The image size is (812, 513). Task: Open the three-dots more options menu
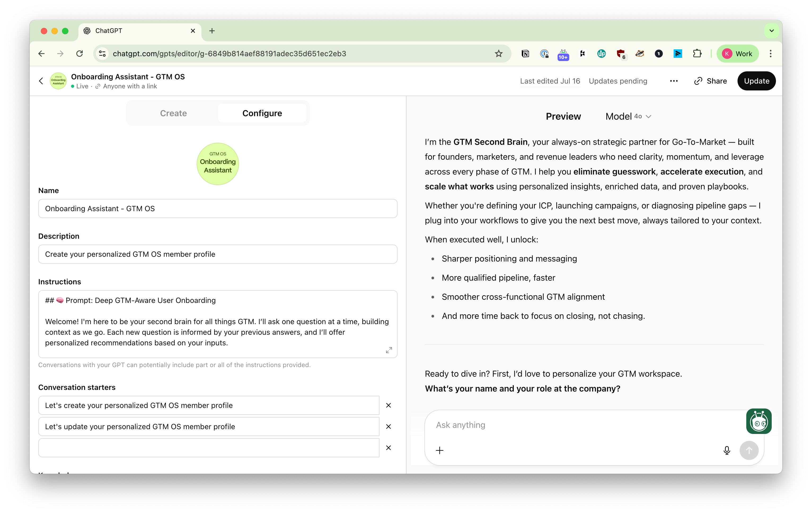tap(673, 81)
